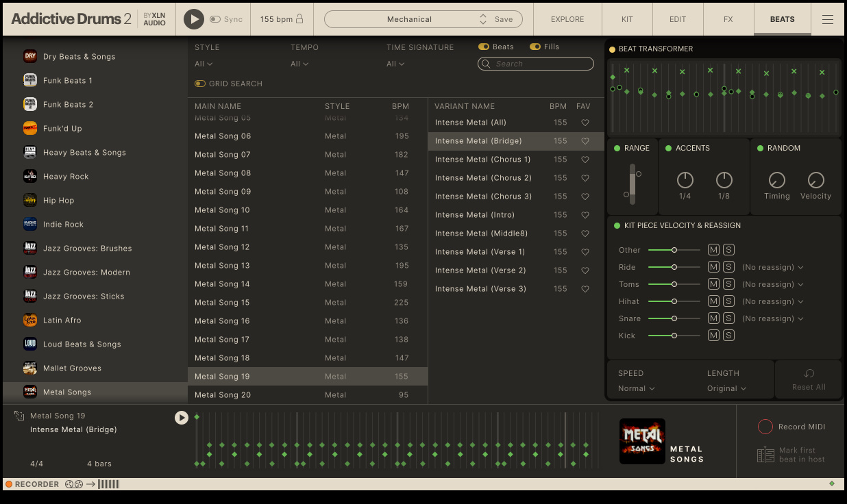Select the Dry Beats & Songs pack icon

(x=30, y=56)
